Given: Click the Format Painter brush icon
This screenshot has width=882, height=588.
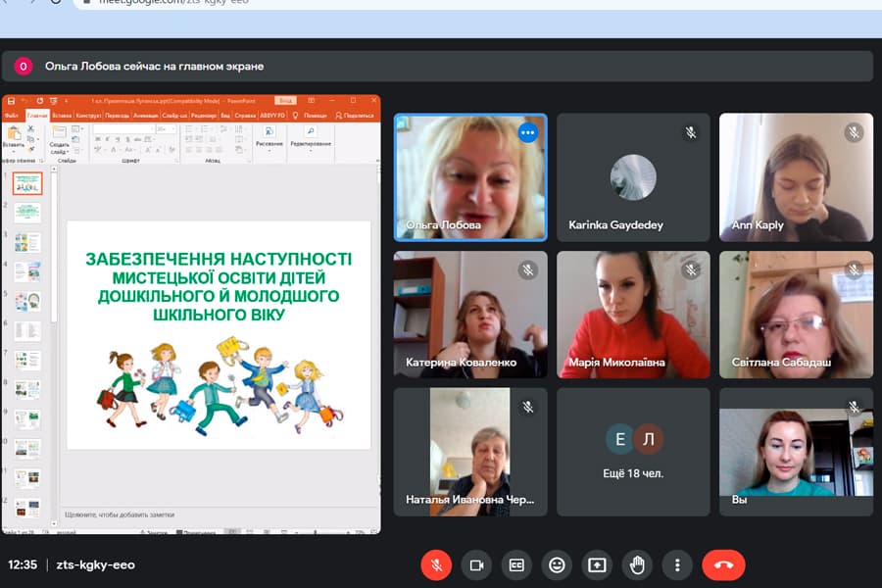Looking at the screenshot, I should tap(30, 150).
